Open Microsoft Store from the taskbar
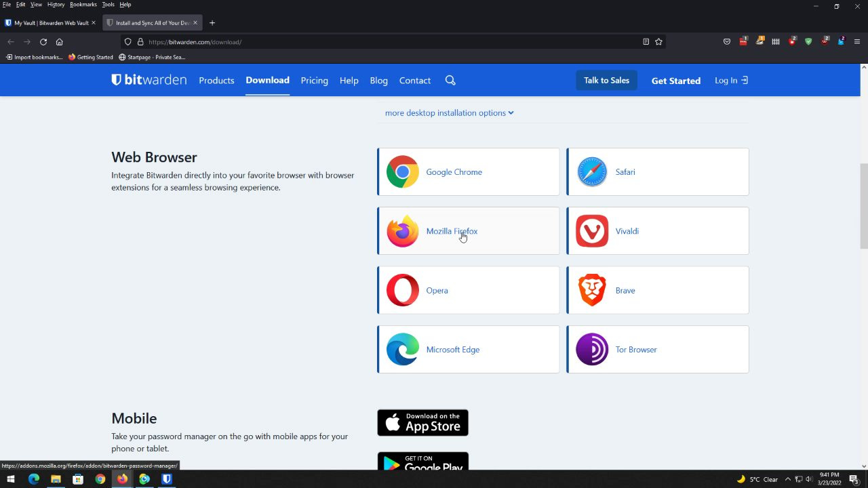 click(78, 479)
